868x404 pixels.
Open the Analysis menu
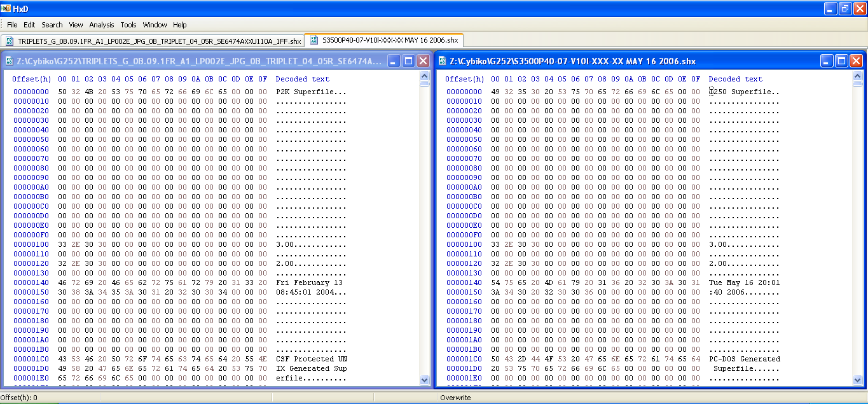point(102,25)
